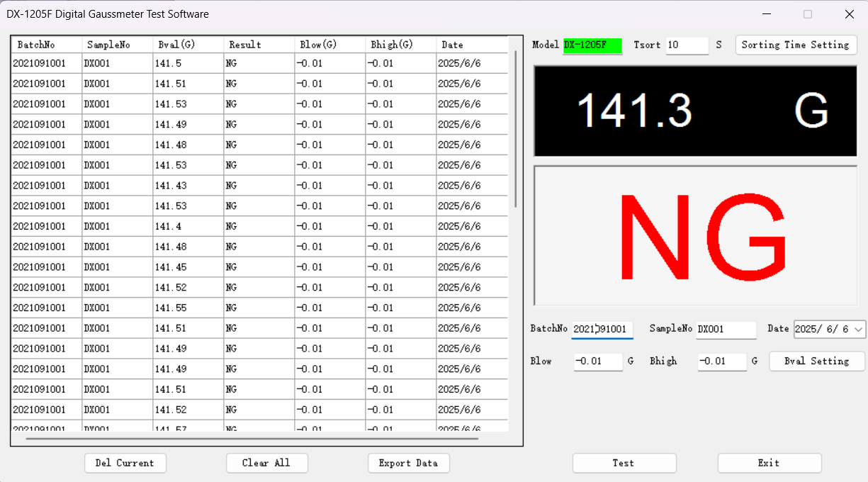Focus the Blow limit input field
The width and height of the screenshot is (868, 482).
click(597, 361)
